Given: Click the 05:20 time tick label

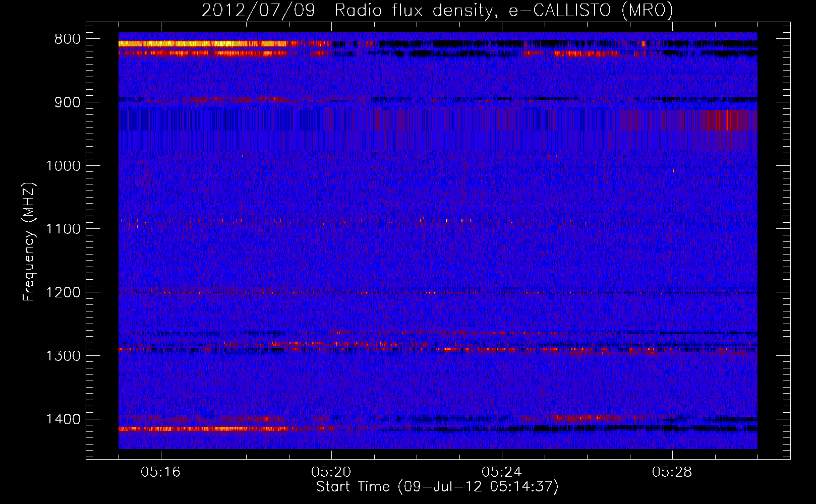Looking at the screenshot, I should click(331, 472).
